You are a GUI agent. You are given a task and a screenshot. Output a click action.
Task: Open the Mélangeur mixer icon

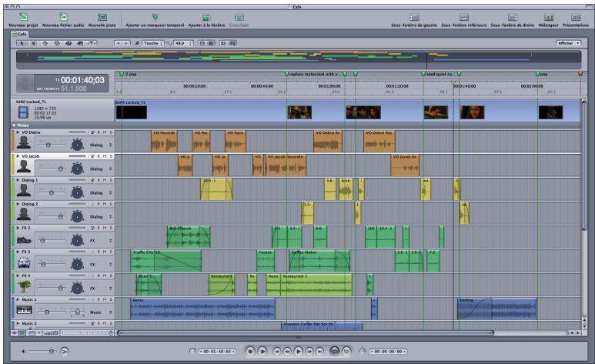[x=549, y=17]
